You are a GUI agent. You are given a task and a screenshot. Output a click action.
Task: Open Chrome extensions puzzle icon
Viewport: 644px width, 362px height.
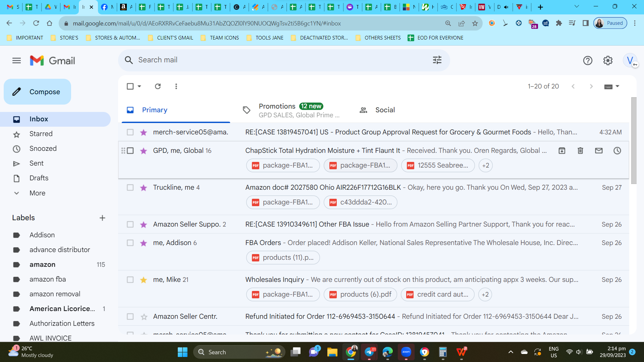(559, 23)
